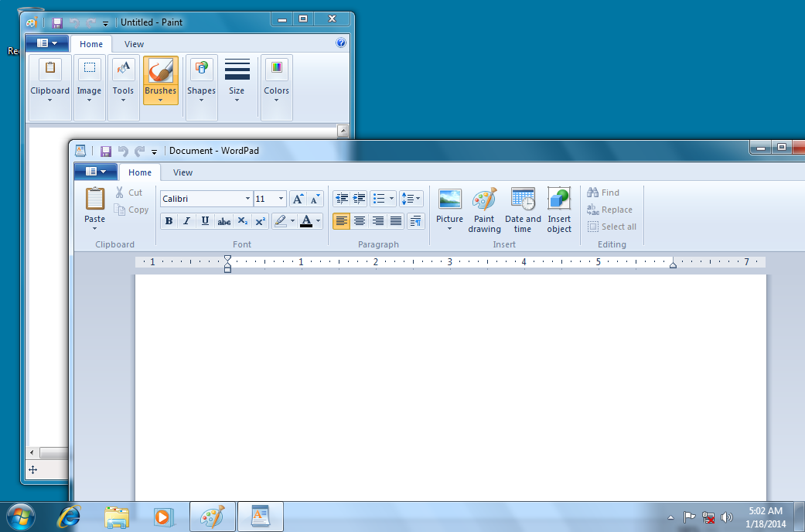Screen dimensions: 805x532
Task: Open Windows Media Player from the taskbar
Action: (163, 516)
